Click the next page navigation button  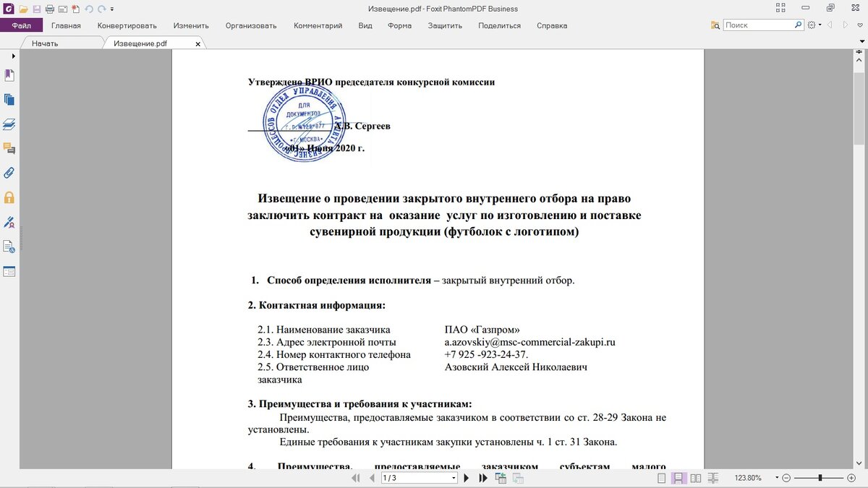pos(466,478)
